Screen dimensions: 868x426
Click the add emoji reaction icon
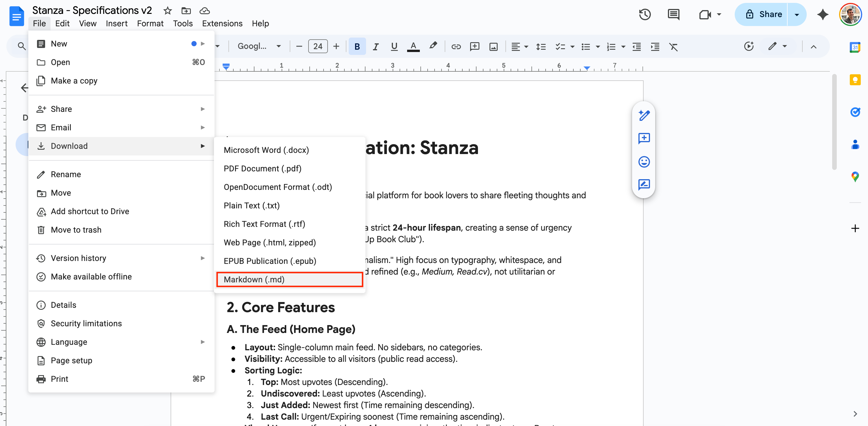[644, 162]
